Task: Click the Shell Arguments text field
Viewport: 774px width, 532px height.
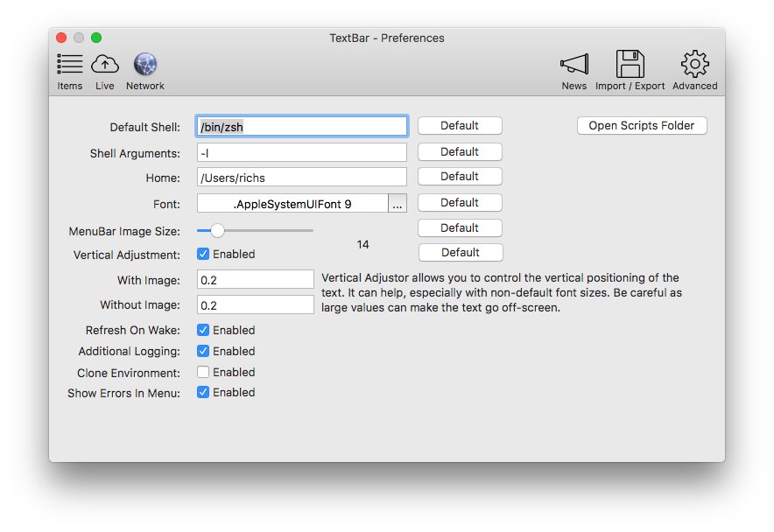Action: point(301,152)
